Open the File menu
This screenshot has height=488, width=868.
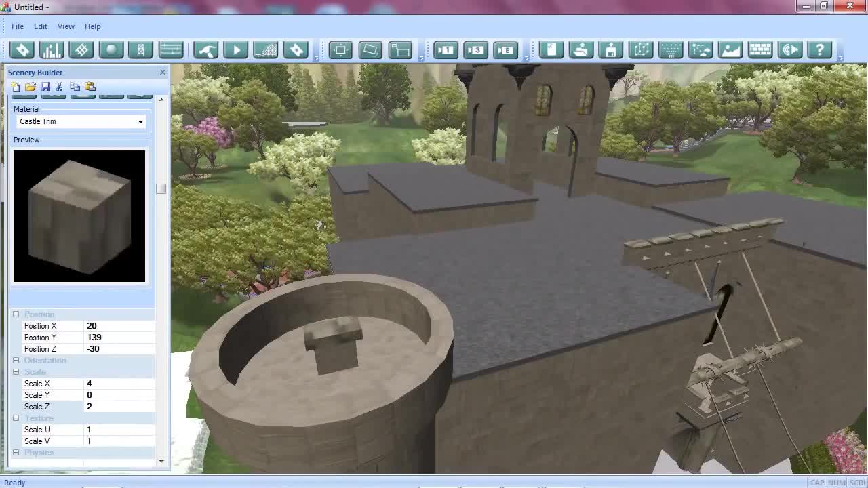pos(18,26)
